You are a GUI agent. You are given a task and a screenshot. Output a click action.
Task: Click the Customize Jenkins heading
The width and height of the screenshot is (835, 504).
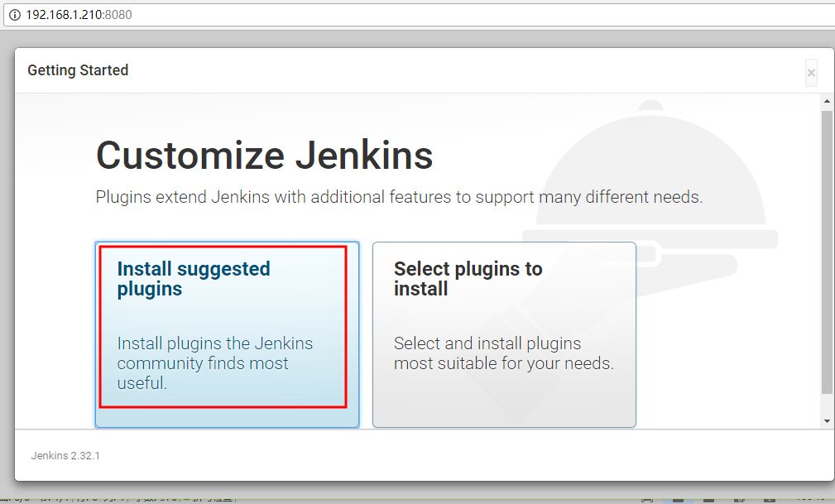[x=265, y=156]
